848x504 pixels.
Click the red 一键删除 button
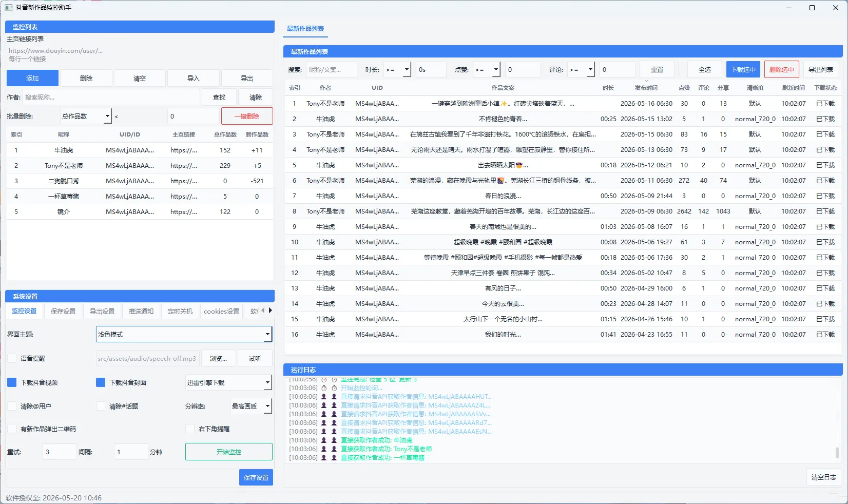[247, 117]
